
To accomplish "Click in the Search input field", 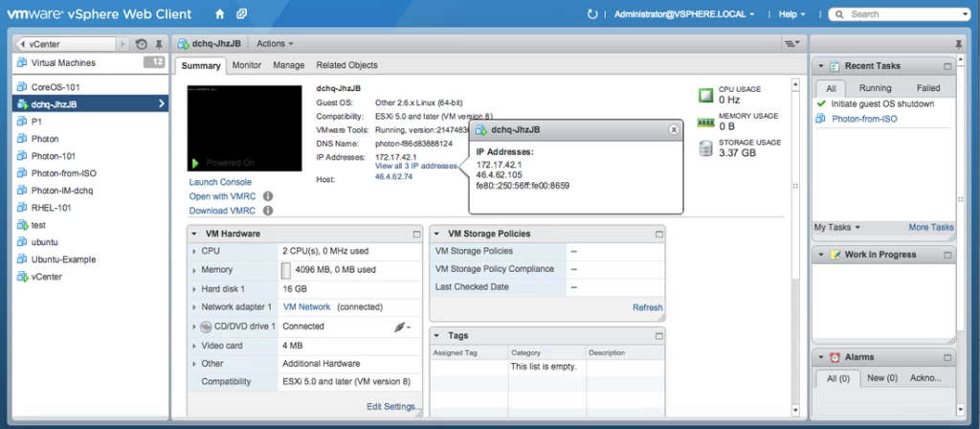I will [900, 13].
